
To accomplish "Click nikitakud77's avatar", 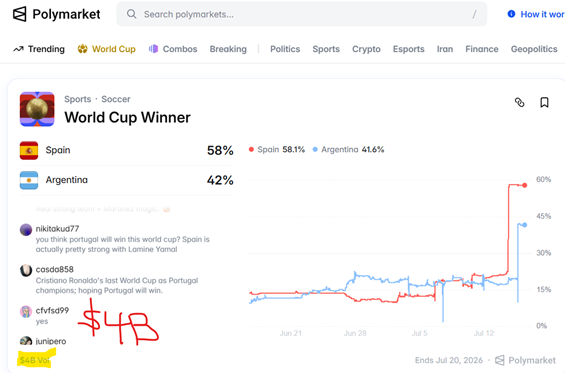I will point(26,230).
